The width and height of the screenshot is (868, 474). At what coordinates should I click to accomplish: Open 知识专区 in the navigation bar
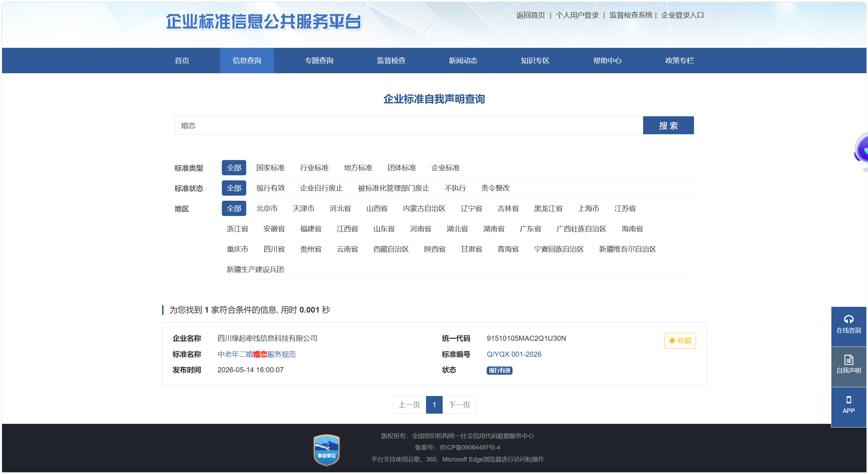[x=535, y=60]
